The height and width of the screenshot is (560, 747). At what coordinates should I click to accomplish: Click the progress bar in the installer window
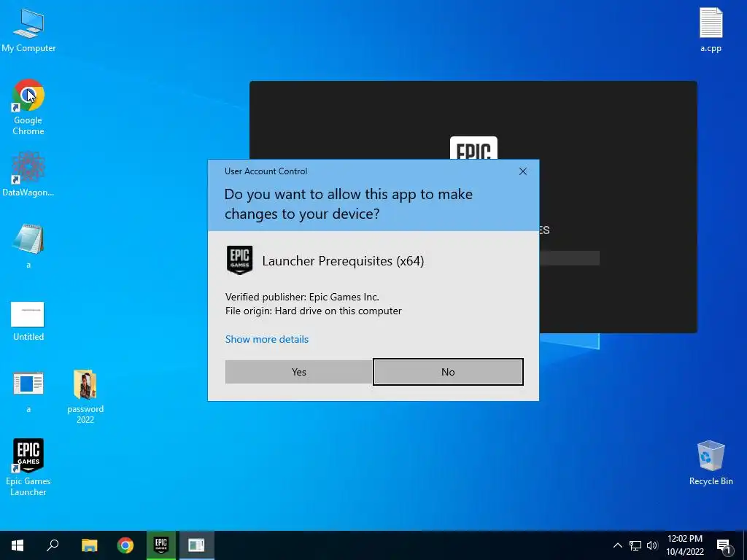(569, 258)
